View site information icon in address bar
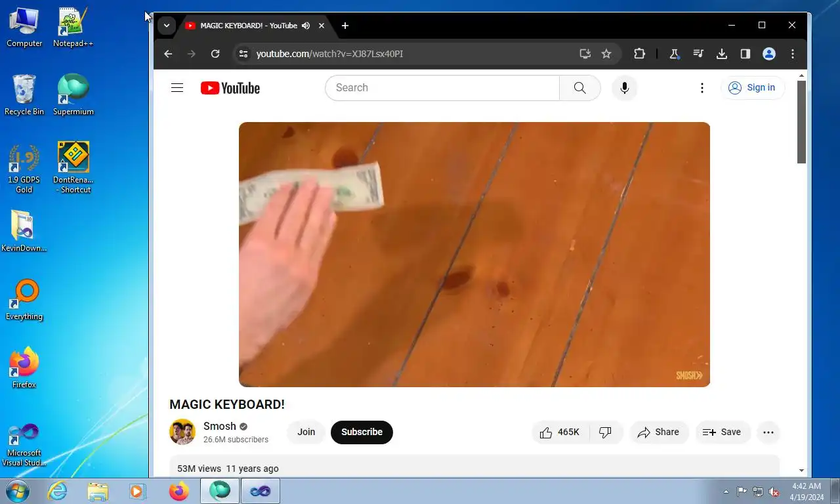840x504 pixels. click(243, 54)
